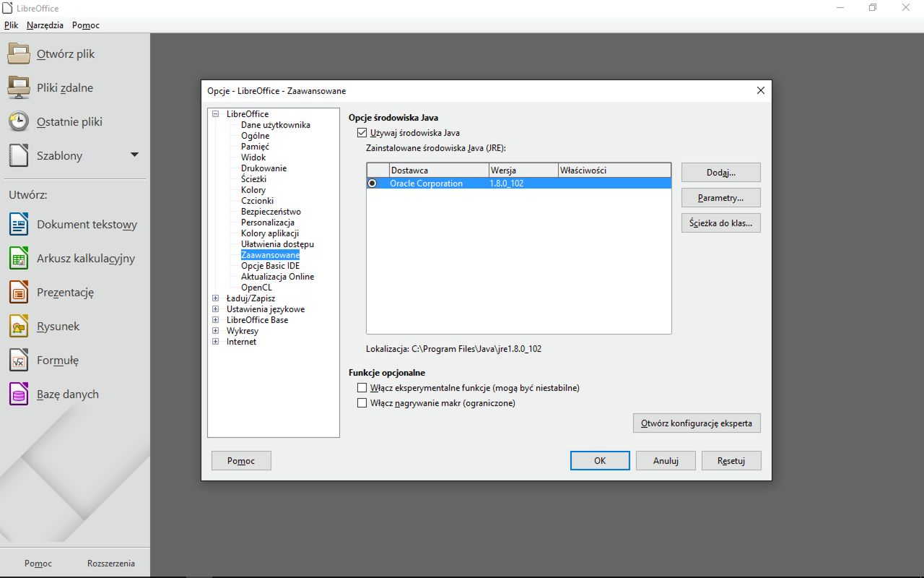
Task: Expand the Wykresy tree node
Action: 216,331
